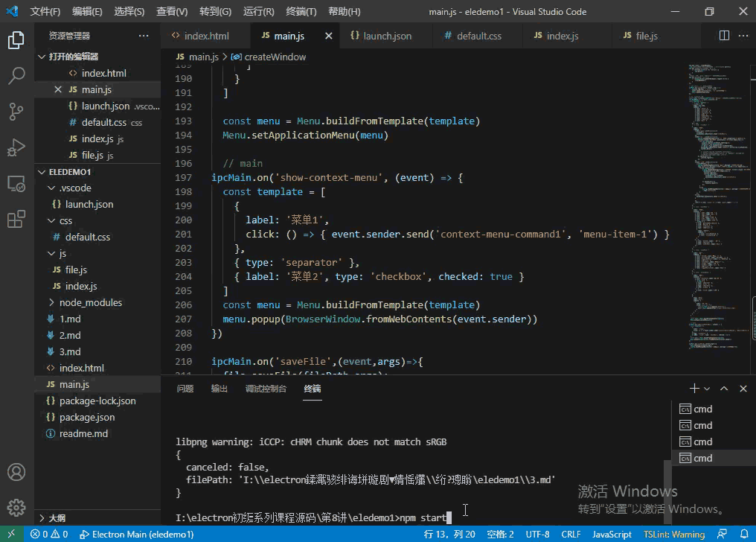Click line and column indicator 行 13, 列 20

click(x=449, y=535)
